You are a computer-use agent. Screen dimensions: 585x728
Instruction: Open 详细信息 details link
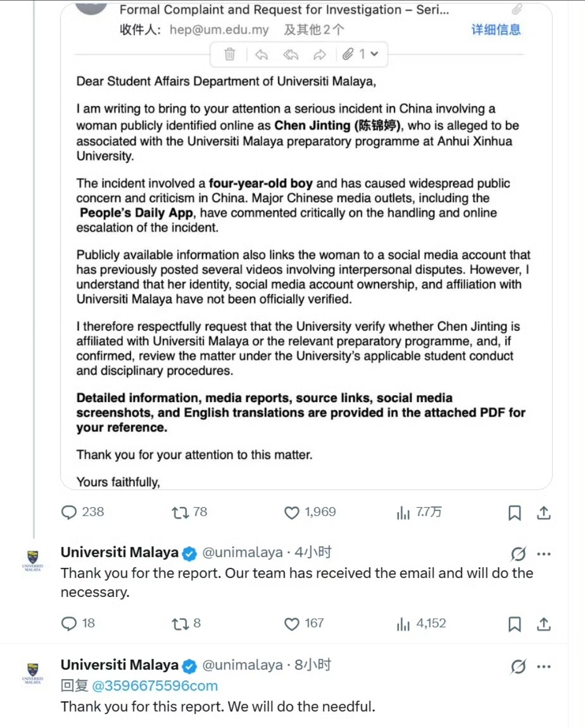tap(496, 29)
